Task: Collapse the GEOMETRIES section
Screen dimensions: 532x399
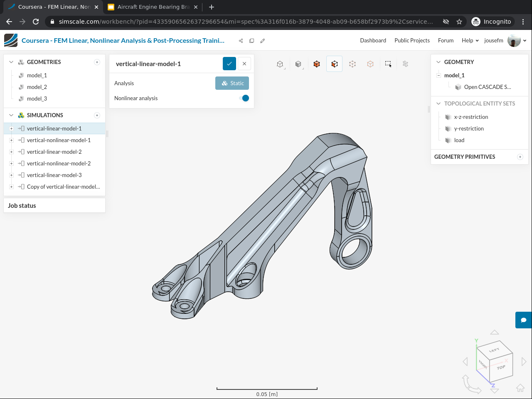Action: point(11,62)
